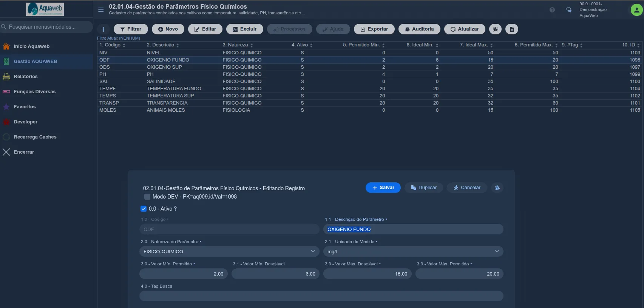This screenshot has width=644, height=308.
Task: Click the Novo button
Action: [168, 29]
